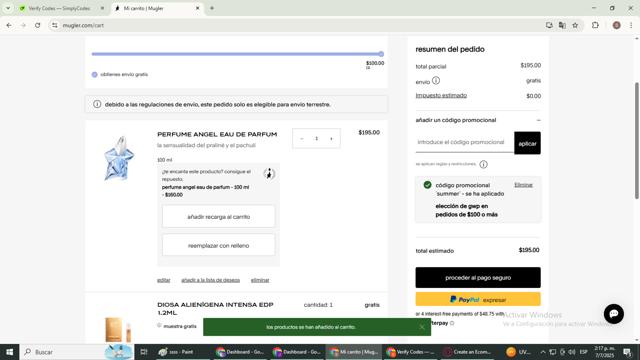Click eliminar link for Angel perfume
Viewport: 640px width, 360px height.
click(x=260, y=280)
